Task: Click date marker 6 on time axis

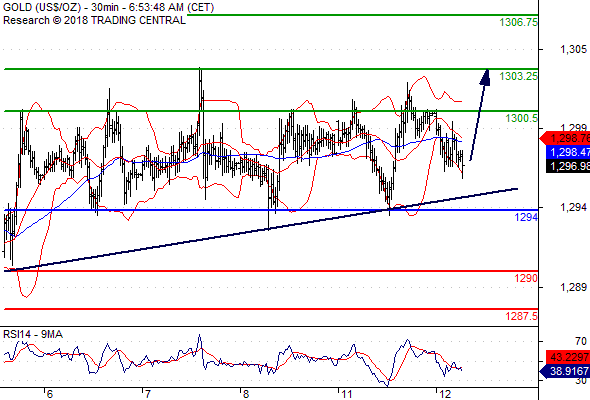Action: point(49,394)
